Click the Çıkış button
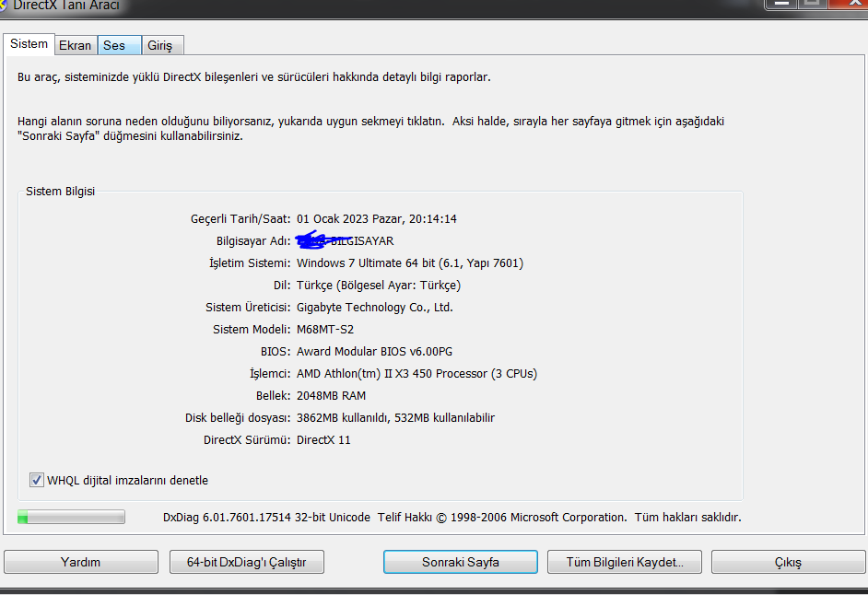 tap(788, 562)
